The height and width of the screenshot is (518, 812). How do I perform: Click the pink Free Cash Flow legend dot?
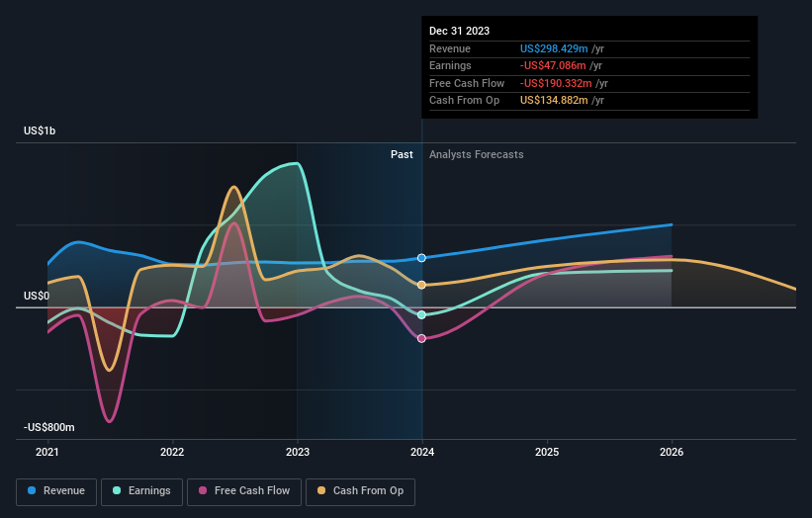click(x=203, y=490)
